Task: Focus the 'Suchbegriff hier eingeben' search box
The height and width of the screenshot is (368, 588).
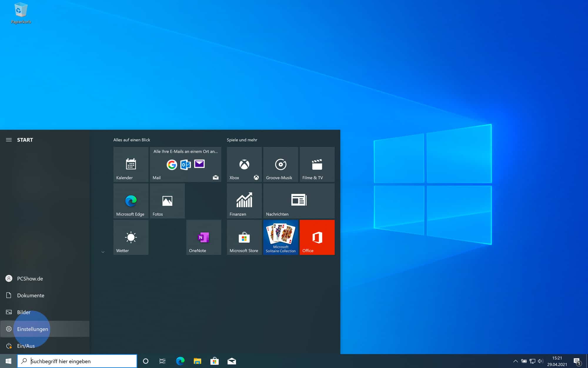Action: (77, 361)
